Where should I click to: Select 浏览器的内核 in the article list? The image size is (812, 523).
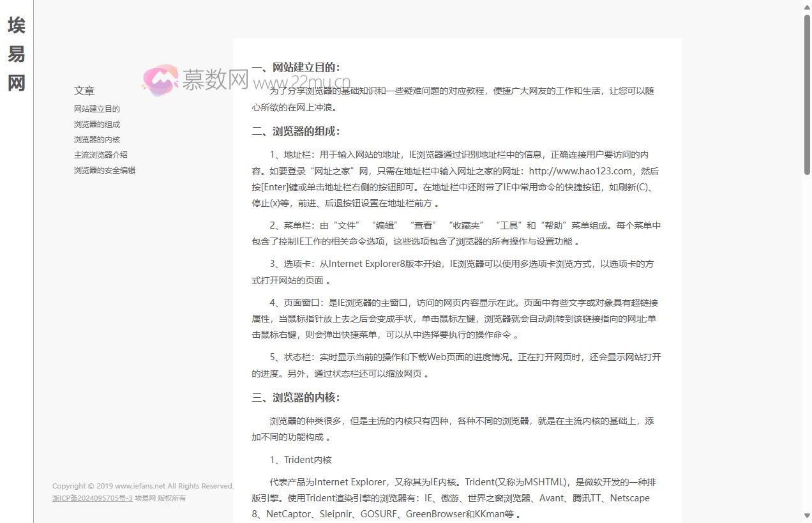(x=96, y=139)
